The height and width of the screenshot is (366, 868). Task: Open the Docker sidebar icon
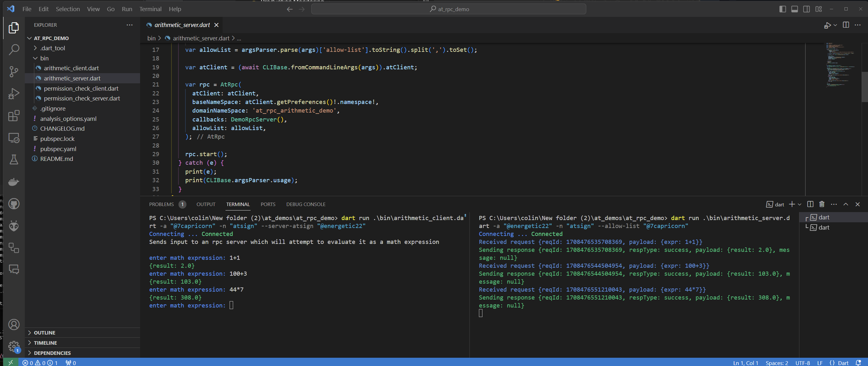coord(13,182)
